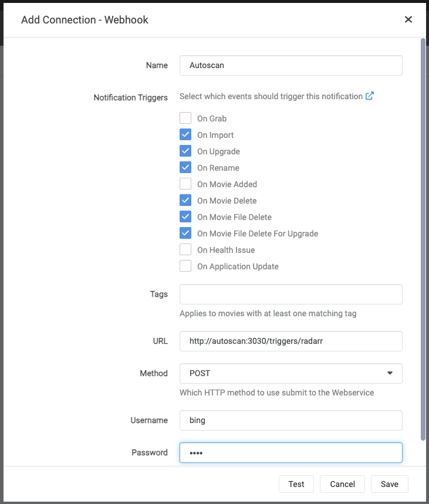Open the Method dropdown

pyautogui.click(x=290, y=373)
